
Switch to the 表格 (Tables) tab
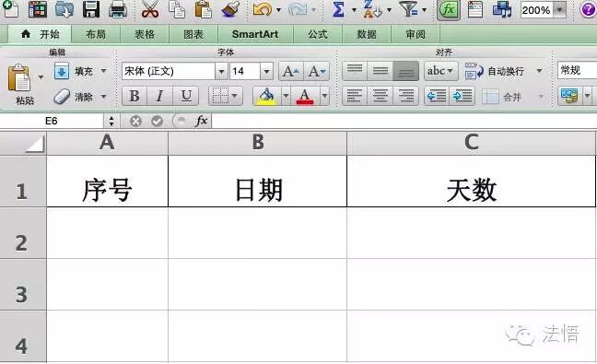pyautogui.click(x=145, y=35)
